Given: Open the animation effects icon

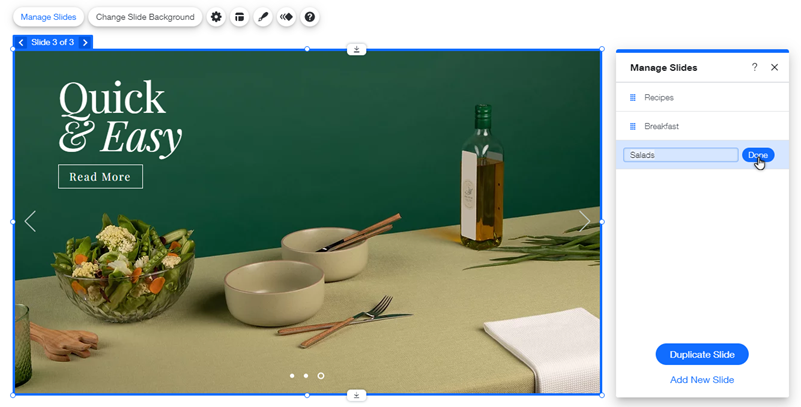Looking at the screenshot, I should click(x=286, y=17).
